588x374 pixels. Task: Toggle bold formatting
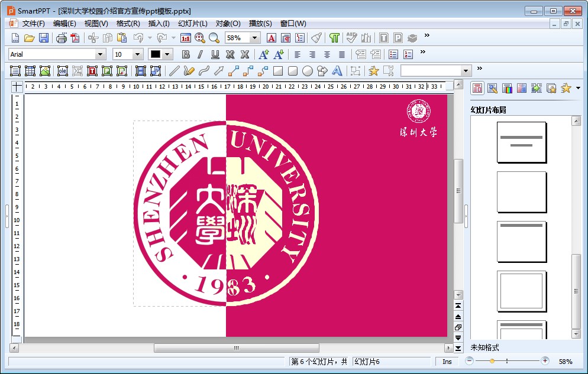[x=186, y=54]
